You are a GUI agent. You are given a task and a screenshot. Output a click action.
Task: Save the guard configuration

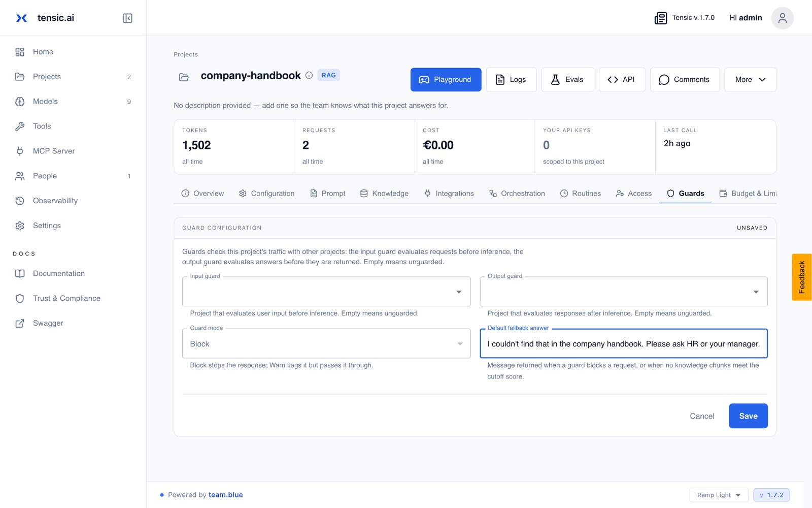748,416
